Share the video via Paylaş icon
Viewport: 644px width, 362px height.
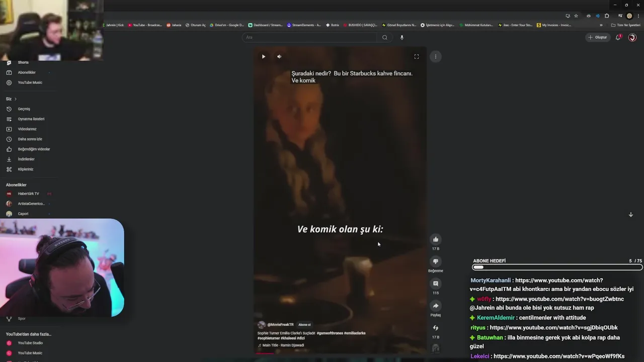click(x=436, y=306)
